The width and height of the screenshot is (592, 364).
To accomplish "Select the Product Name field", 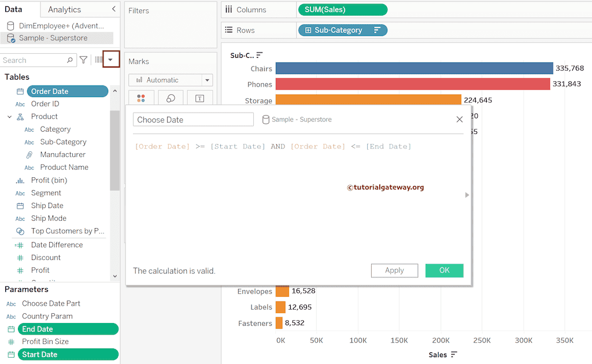I will [64, 168].
